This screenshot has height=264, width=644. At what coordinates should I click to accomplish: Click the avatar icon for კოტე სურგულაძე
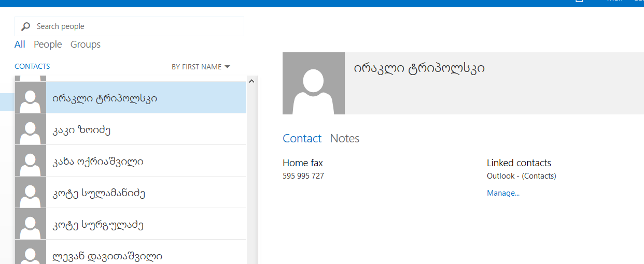[31, 224]
